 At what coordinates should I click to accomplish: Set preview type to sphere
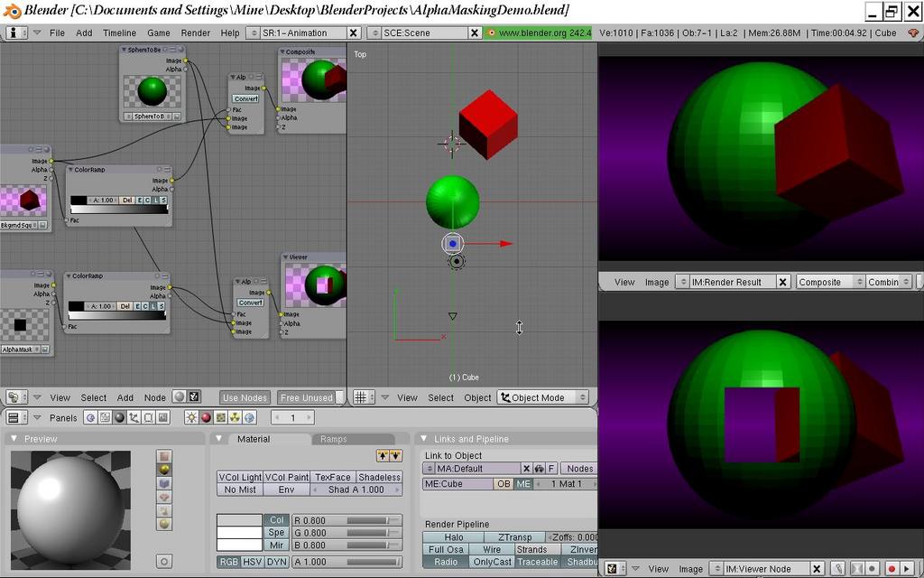(x=164, y=470)
